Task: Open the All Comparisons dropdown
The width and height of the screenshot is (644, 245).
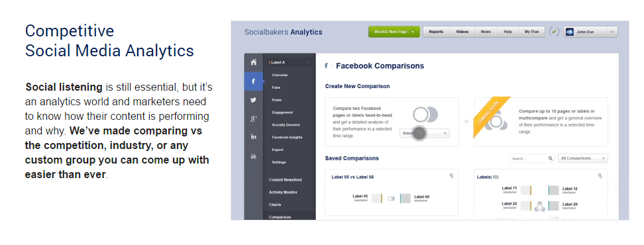Action: (x=583, y=158)
